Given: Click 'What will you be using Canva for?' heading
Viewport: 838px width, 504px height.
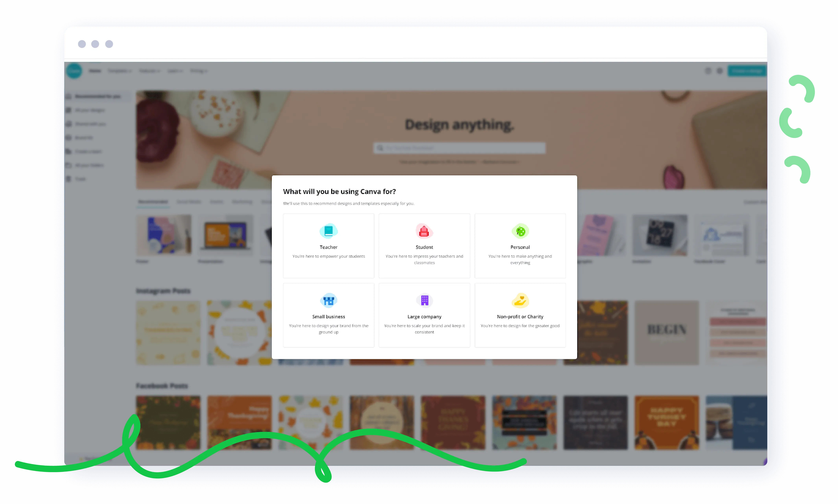Looking at the screenshot, I should pos(339,191).
